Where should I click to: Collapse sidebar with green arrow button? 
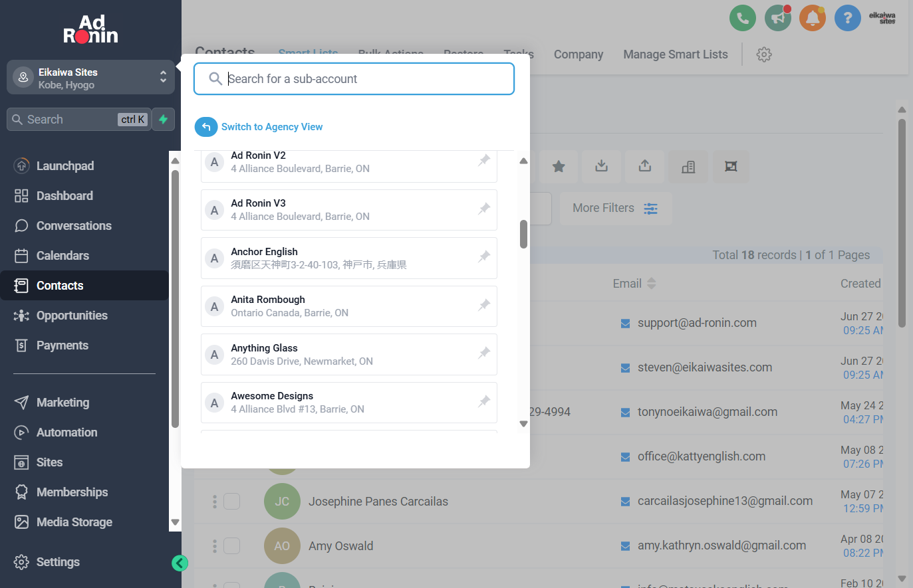(180, 563)
